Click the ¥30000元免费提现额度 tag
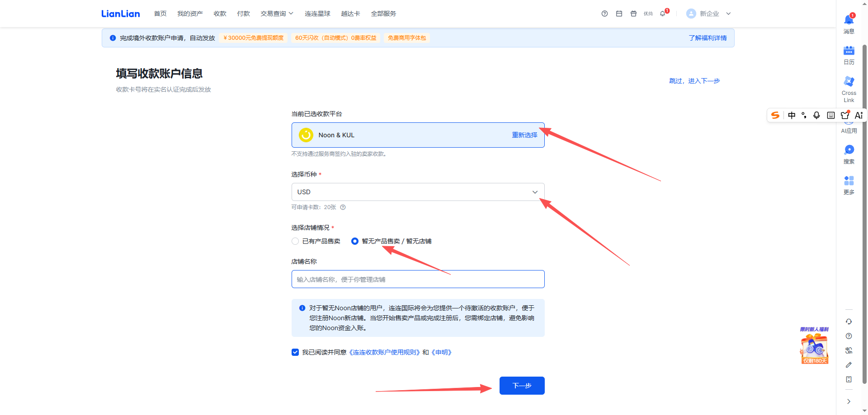868x415 pixels. pos(254,38)
